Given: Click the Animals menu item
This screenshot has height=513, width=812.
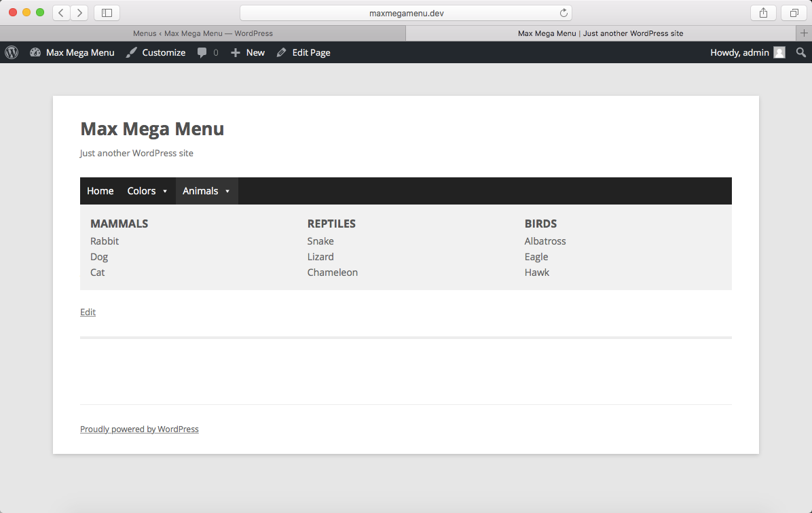Looking at the screenshot, I should 206,191.
